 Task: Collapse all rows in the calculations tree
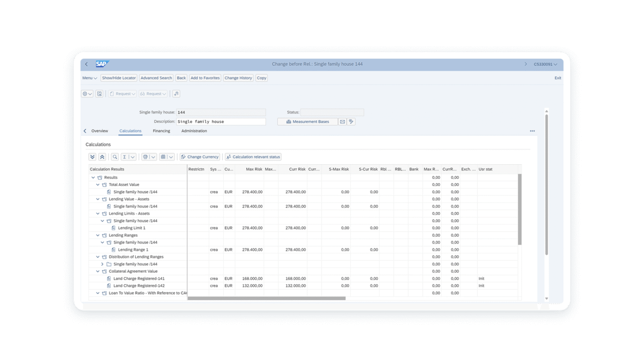102,157
